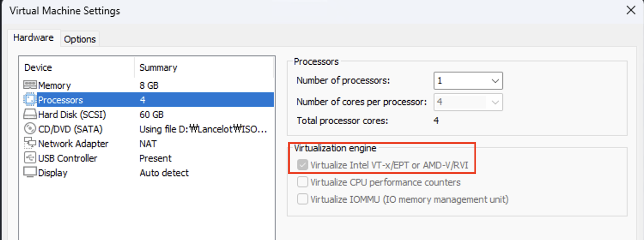The height and width of the screenshot is (240, 644).
Task: Switch to the Options tab
Action: tap(80, 39)
